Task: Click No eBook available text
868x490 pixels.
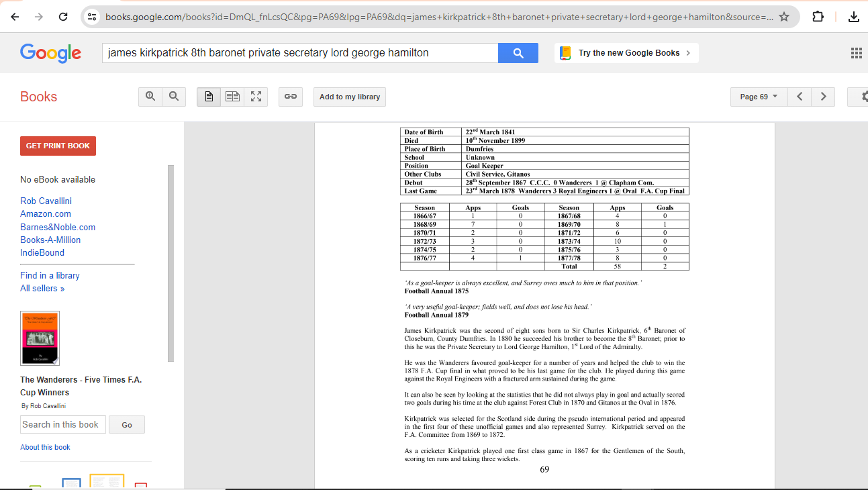Action: click(x=58, y=179)
